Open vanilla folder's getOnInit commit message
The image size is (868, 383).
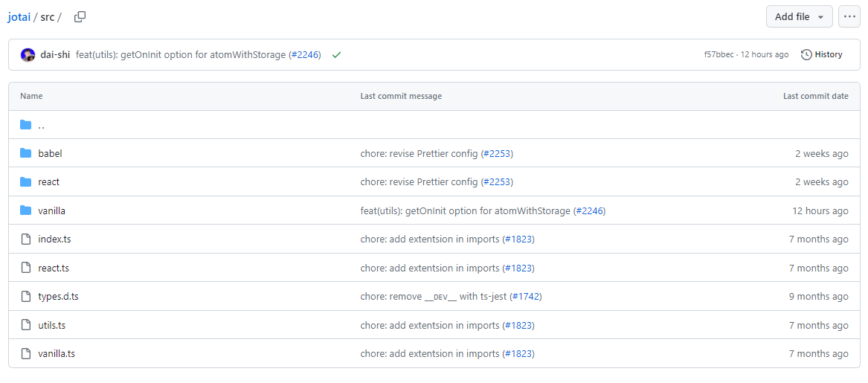tap(465, 210)
